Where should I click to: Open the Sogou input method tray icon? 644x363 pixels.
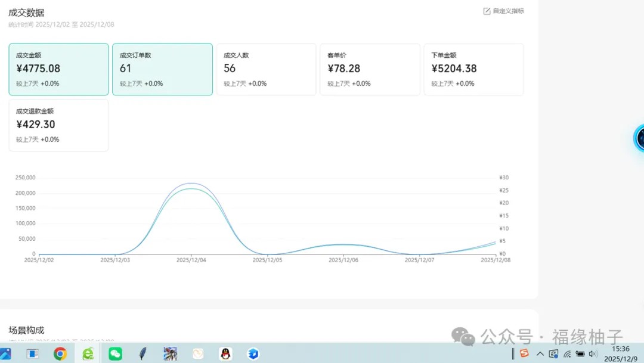coord(524,353)
